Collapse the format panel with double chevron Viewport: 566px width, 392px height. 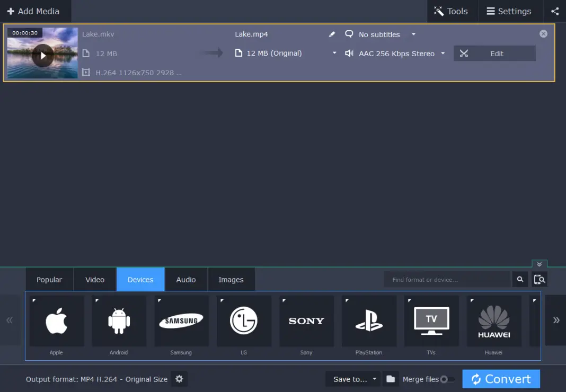point(540,264)
